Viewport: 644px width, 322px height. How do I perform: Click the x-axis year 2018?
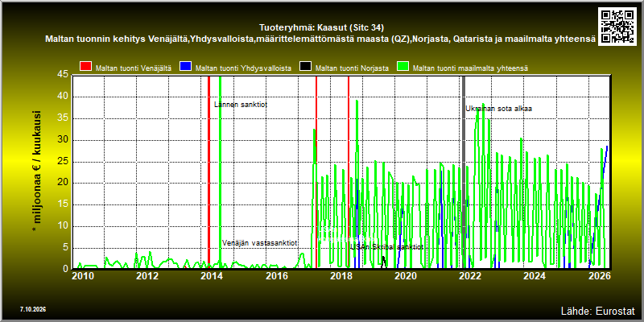pos(341,276)
